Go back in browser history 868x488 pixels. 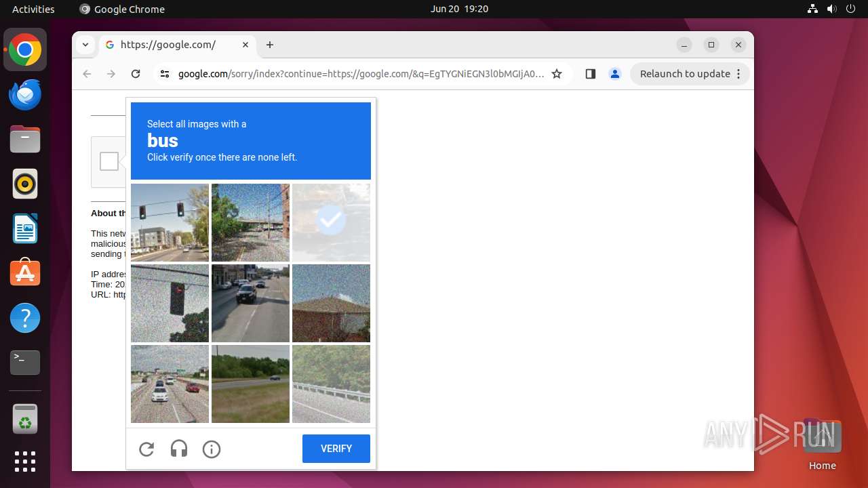[87, 74]
